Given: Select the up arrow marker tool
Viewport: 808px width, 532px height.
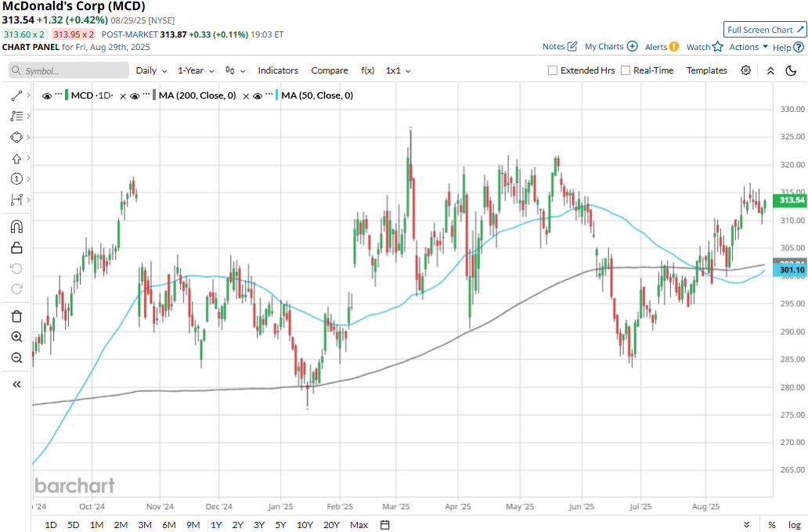Looking at the screenshot, I should click(16, 159).
